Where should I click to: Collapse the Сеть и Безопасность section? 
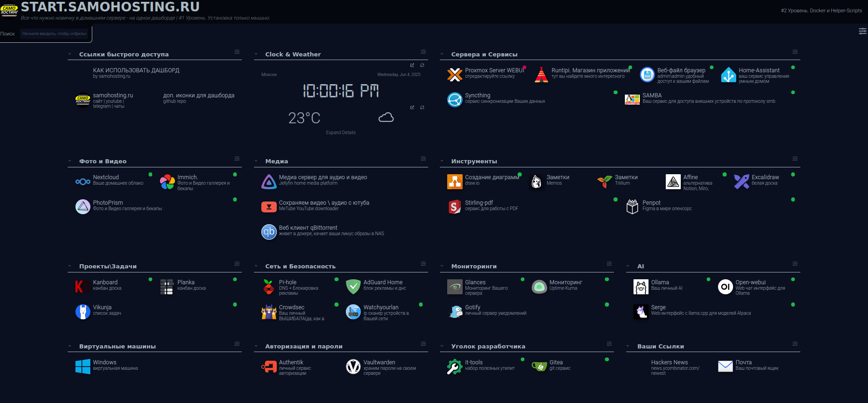[x=256, y=266]
